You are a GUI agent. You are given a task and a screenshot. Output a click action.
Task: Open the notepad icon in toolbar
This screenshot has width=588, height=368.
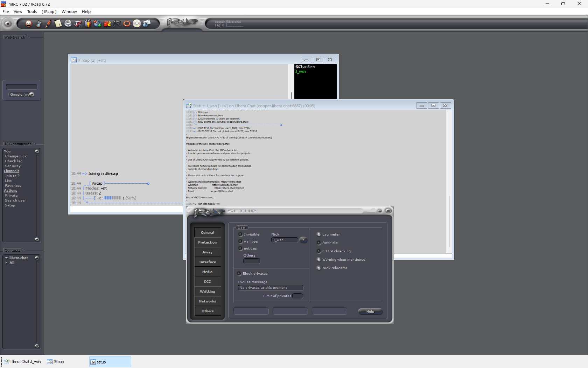click(58, 23)
